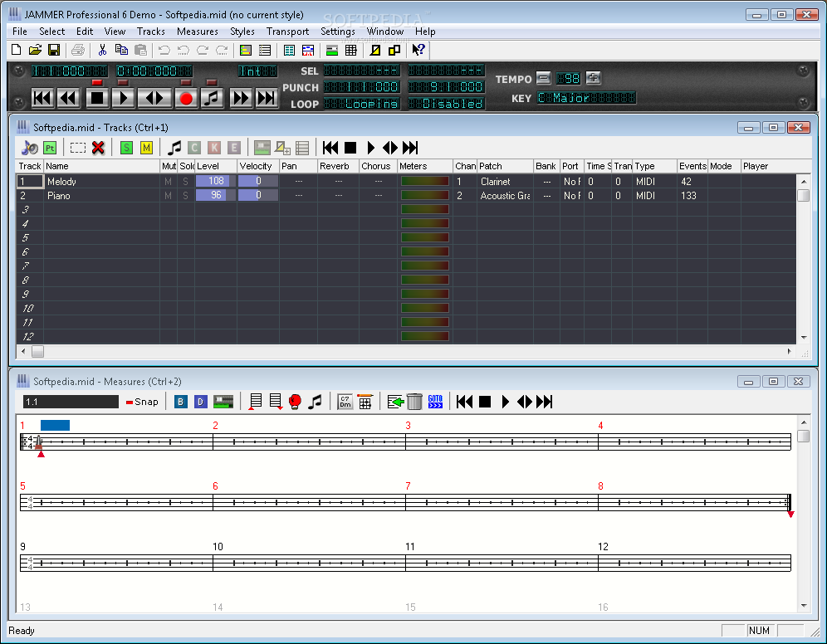Open the Styles menu
Image resolution: width=827 pixels, height=644 pixels.
242,32
